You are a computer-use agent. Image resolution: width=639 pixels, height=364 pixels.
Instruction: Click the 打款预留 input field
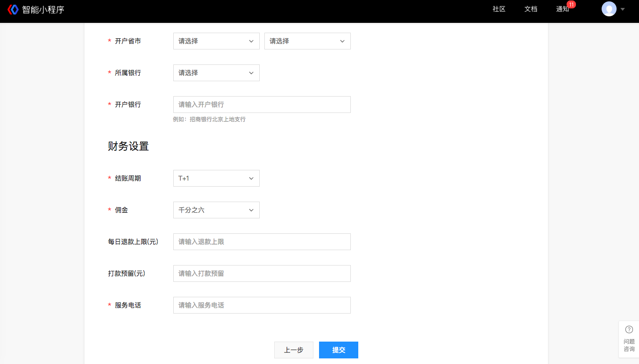click(x=262, y=273)
